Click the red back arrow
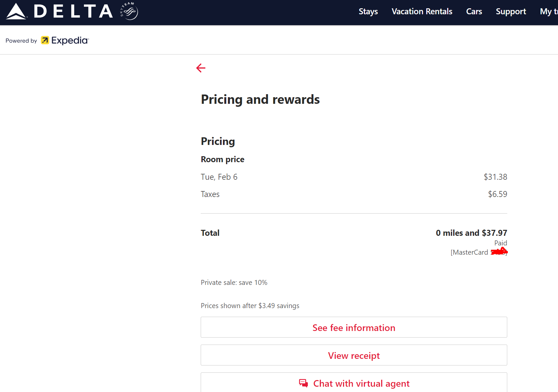This screenshot has height=392, width=558. (x=201, y=68)
